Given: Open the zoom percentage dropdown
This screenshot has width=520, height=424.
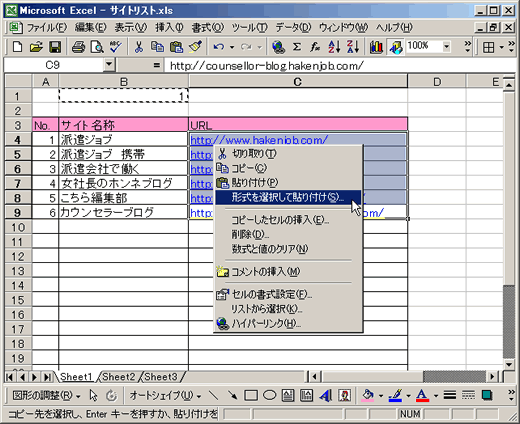Looking at the screenshot, I should click(446, 47).
